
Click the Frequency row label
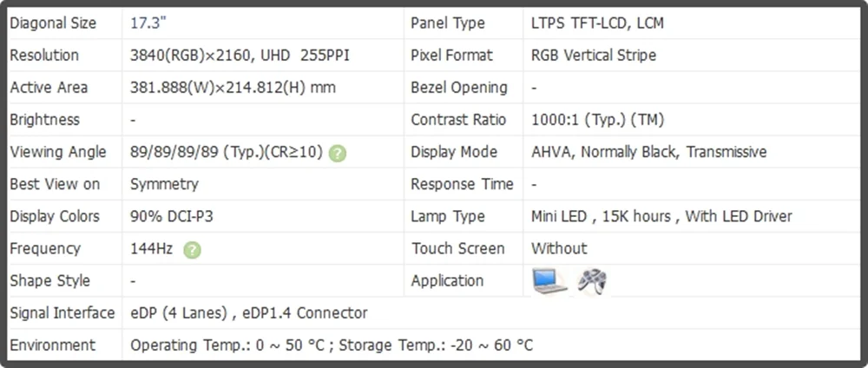pyautogui.click(x=45, y=248)
